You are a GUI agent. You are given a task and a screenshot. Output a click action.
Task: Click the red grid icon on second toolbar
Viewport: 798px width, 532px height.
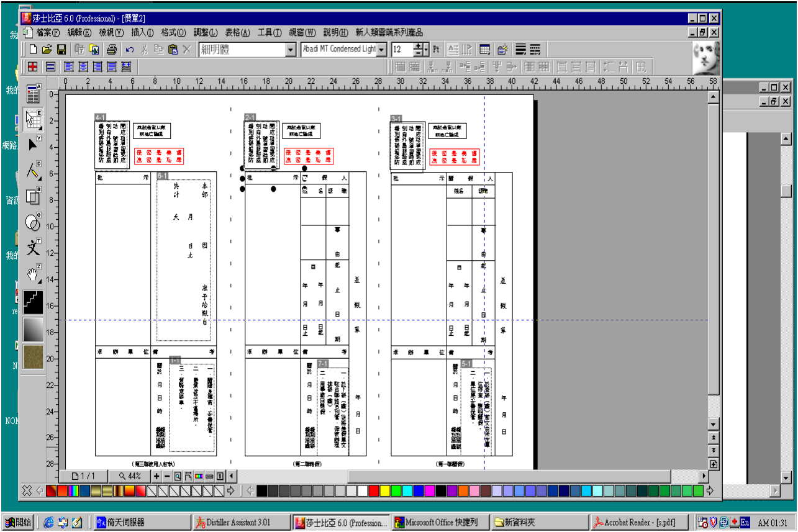pos(32,66)
